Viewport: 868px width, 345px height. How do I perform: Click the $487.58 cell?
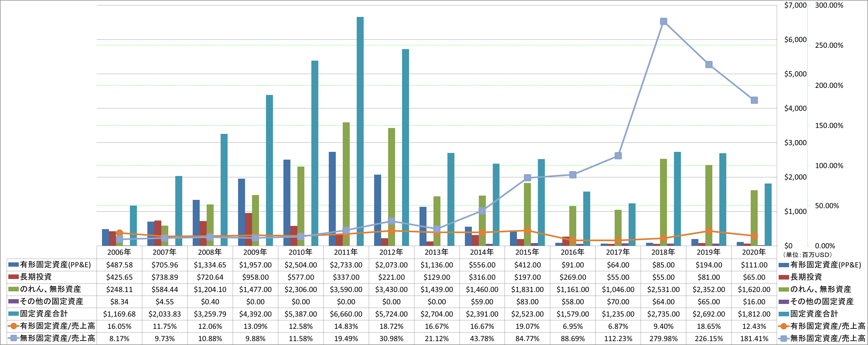[x=119, y=265]
